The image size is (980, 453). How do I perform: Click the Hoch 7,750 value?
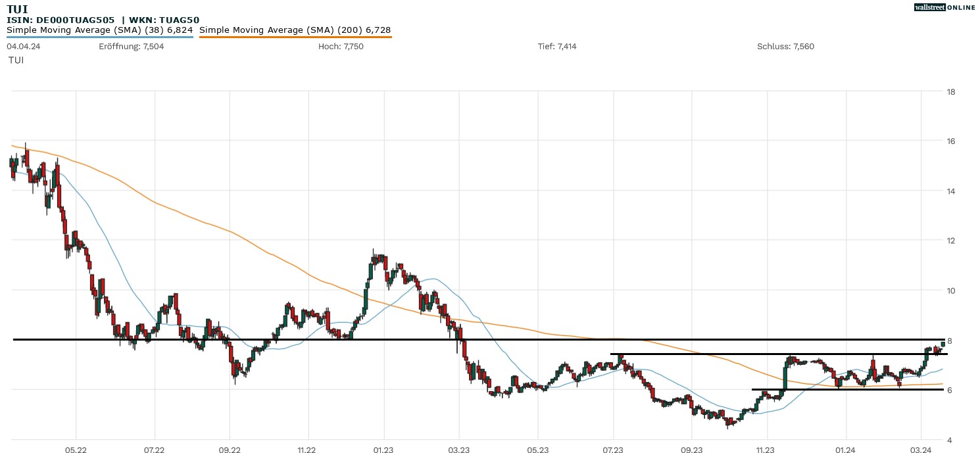pyautogui.click(x=341, y=46)
